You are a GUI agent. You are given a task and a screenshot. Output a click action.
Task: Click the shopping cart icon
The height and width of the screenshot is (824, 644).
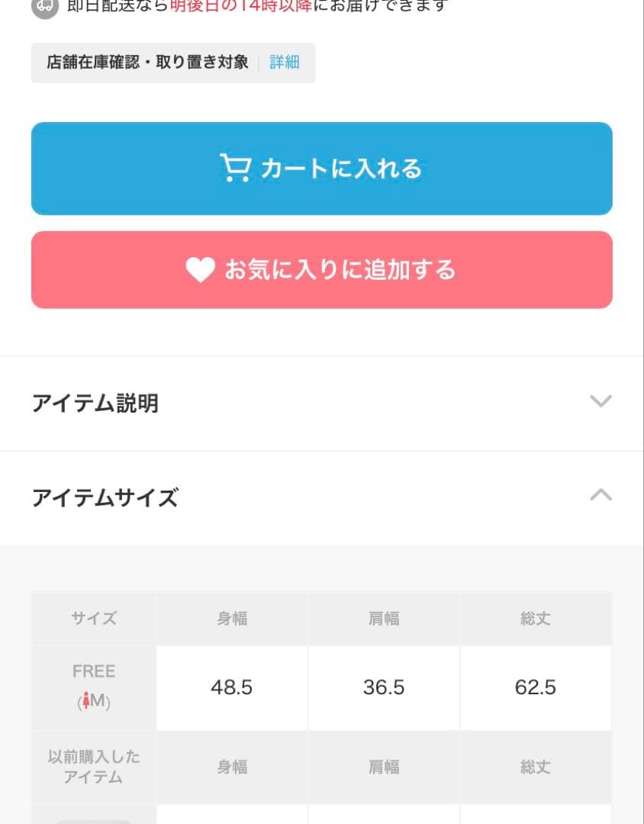234,168
